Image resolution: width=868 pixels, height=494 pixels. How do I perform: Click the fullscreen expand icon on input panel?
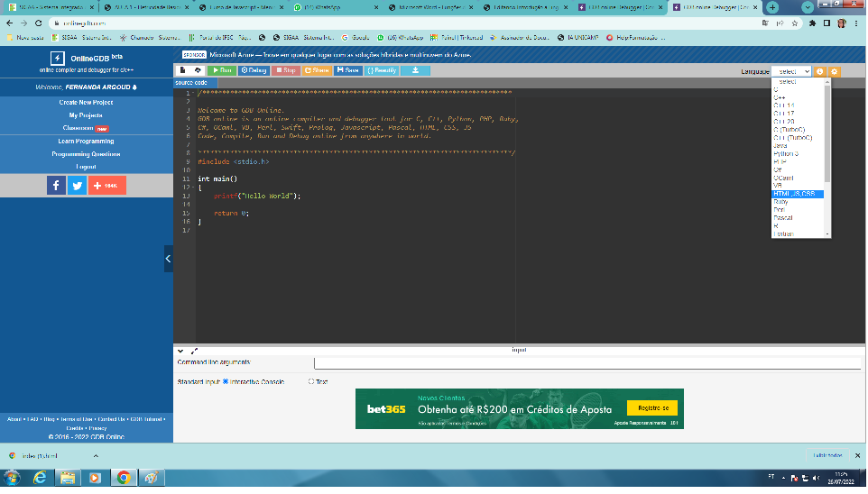click(194, 351)
